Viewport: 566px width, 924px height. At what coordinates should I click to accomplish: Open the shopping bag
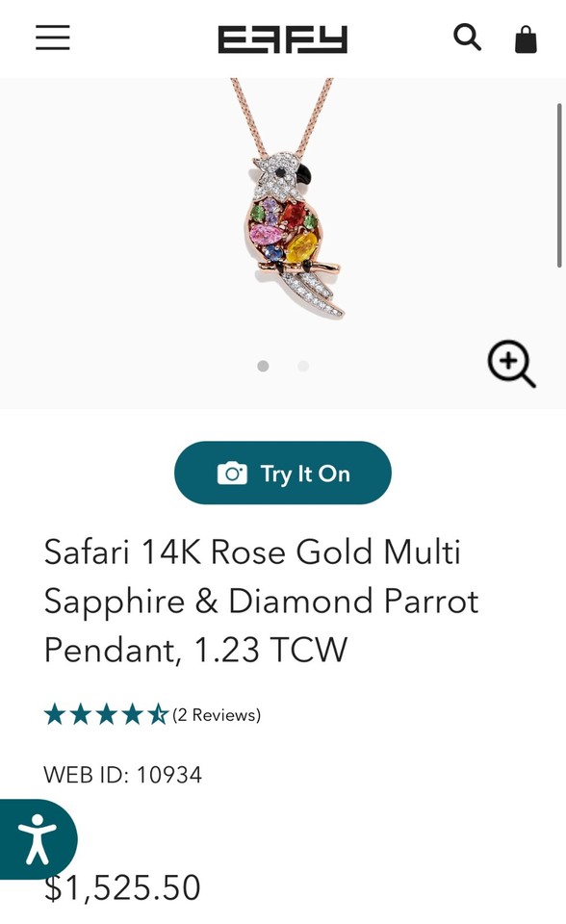click(x=526, y=39)
